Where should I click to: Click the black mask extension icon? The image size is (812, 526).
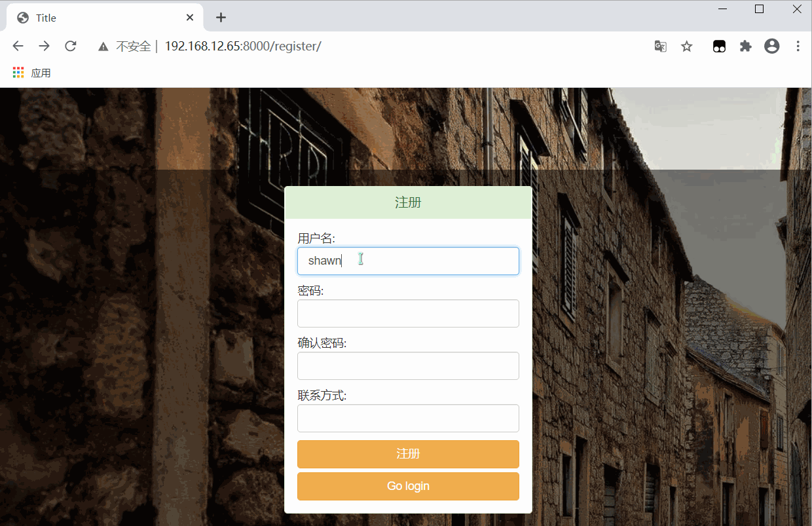pos(719,46)
